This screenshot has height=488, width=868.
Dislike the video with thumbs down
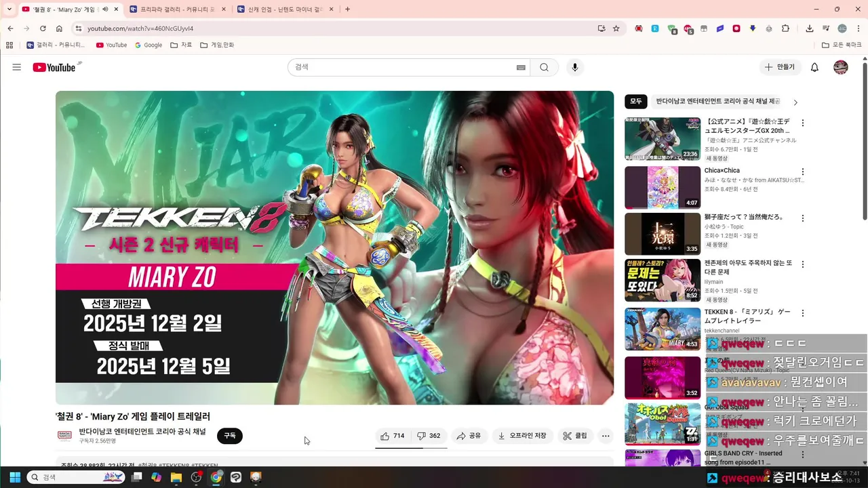[x=429, y=436]
